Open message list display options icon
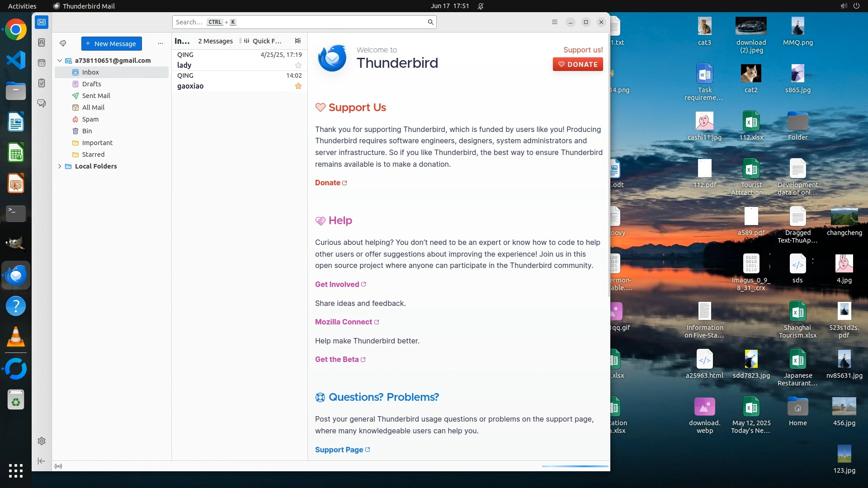Screen dimensions: 868x488 pyautogui.click(x=297, y=41)
